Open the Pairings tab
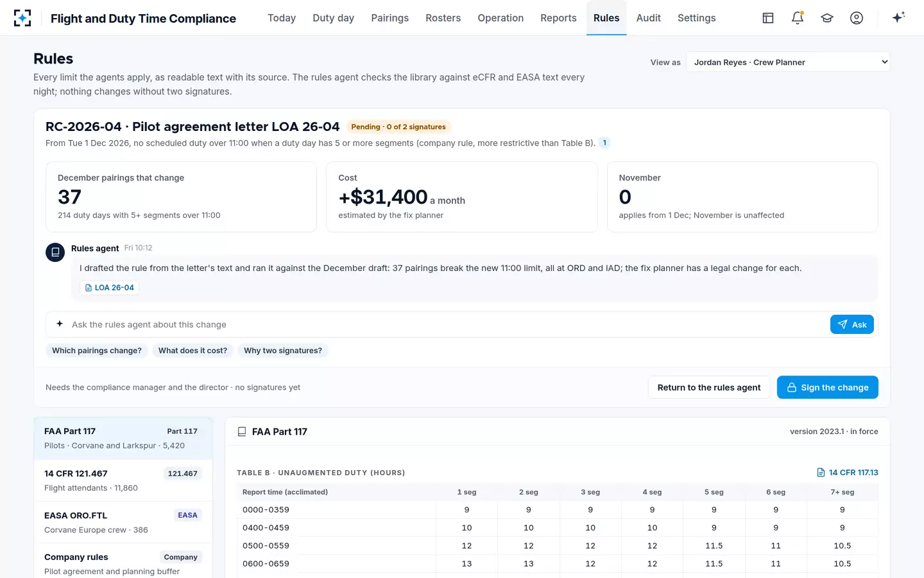 pyautogui.click(x=389, y=18)
